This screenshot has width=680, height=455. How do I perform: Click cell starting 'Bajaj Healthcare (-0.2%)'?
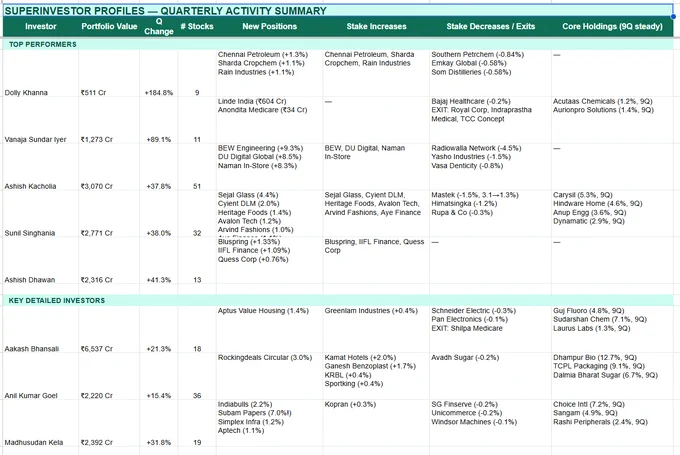click(x=490, y=120)
